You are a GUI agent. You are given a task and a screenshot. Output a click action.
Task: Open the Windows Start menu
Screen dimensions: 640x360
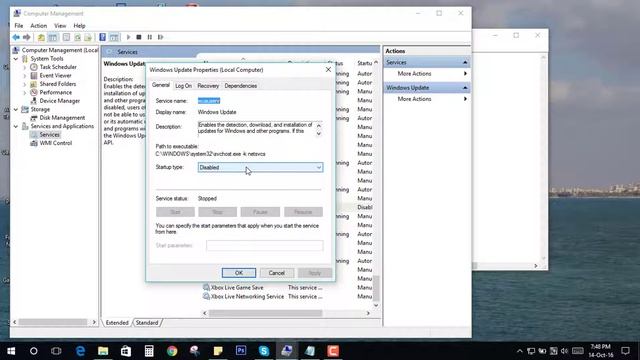tap(11, 351)
